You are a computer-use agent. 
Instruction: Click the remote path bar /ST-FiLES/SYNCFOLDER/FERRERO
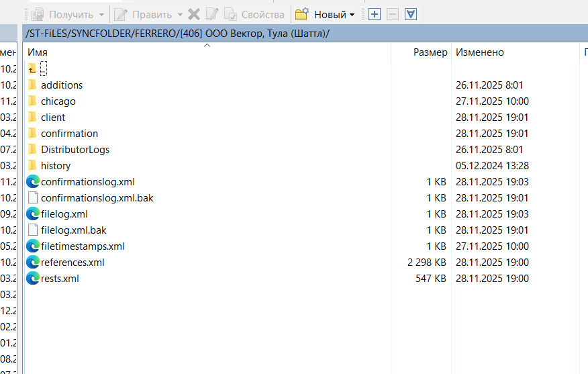[x=305, y=34]
